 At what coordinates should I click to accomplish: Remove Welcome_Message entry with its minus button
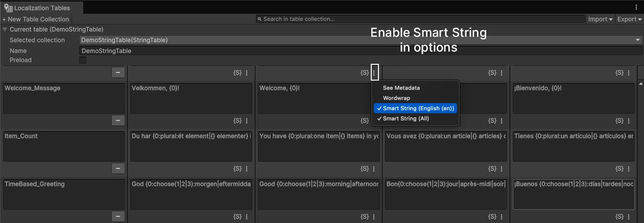pyautogui.click(x=118, y=120)
